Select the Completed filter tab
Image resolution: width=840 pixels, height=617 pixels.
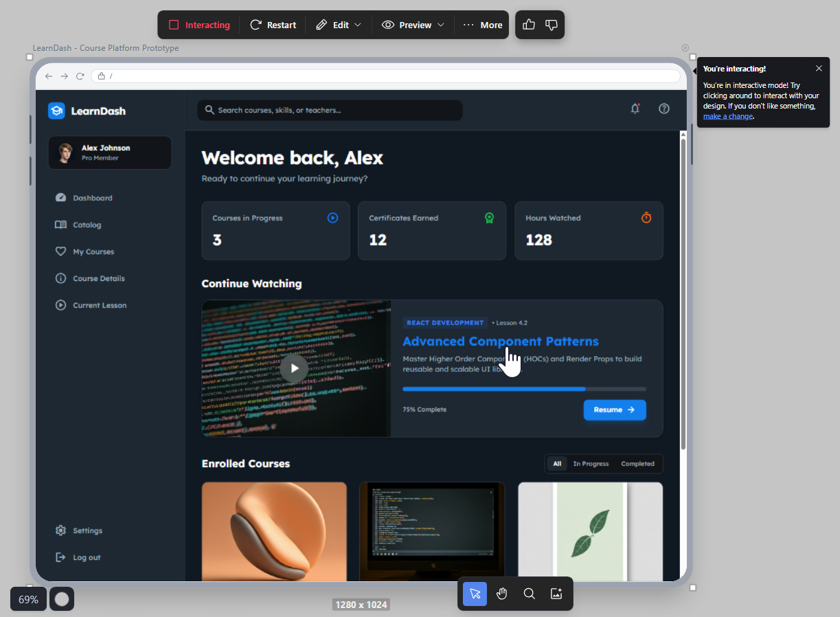tap(637, 464)
